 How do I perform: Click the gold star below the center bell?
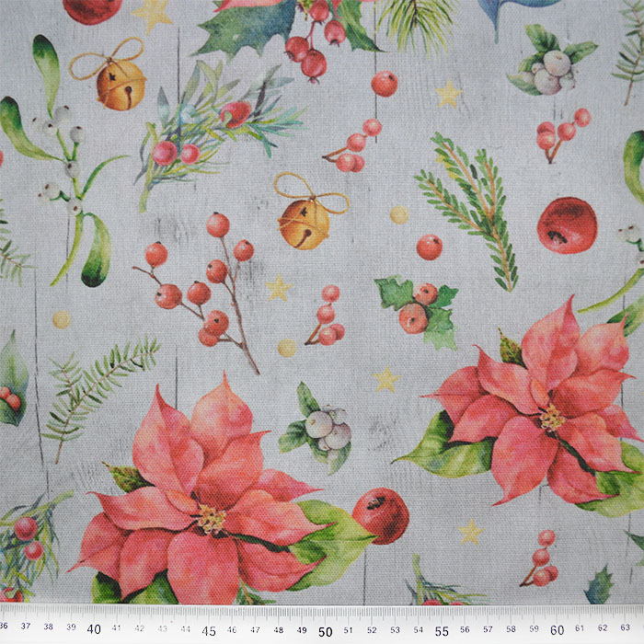tap(278, 289)
